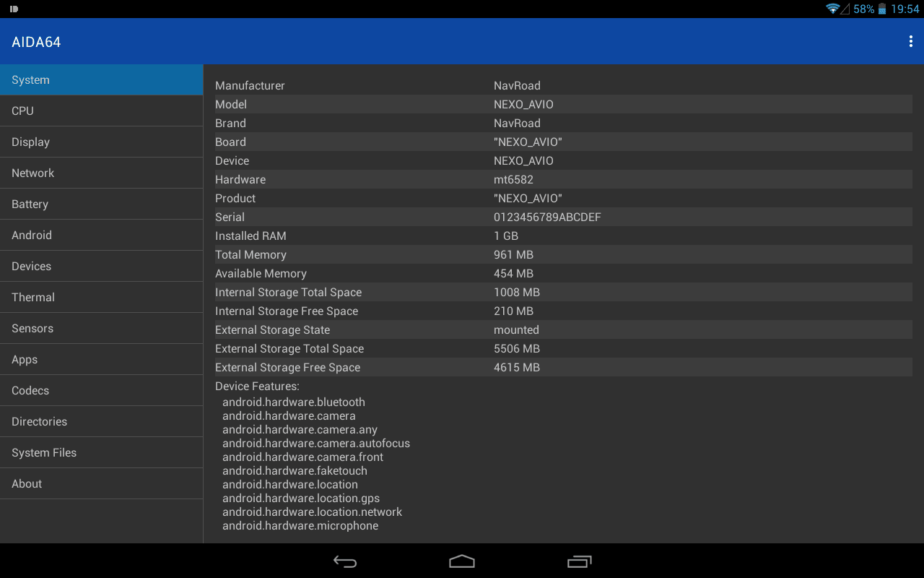This screenshot has height=578, width=924.
Task: Tap Installed RAM value 1 GB
Action: click(x=506, y=236)
